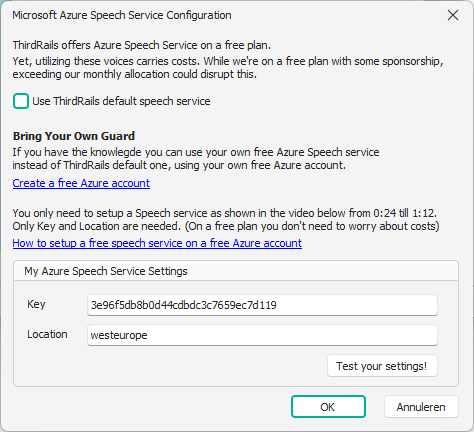Click the 'Location' field label
This screenshot has height=432, width=474.
[x=47, y=334]
